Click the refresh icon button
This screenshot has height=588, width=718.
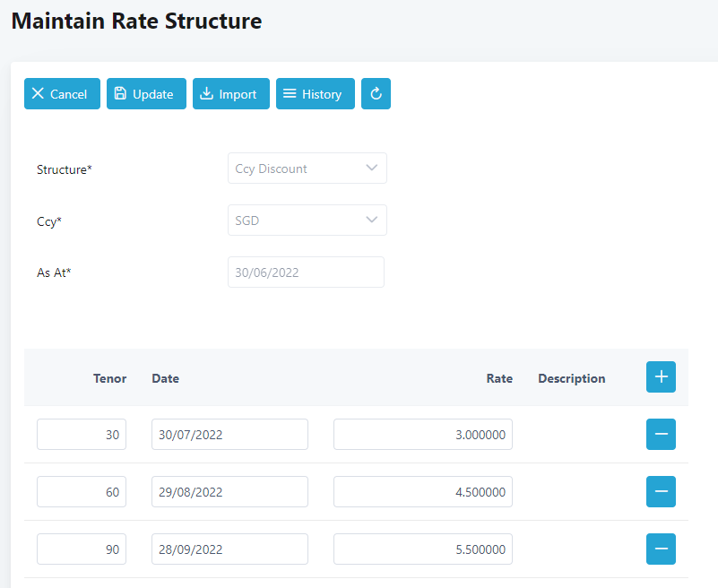(x=376, y=94)
